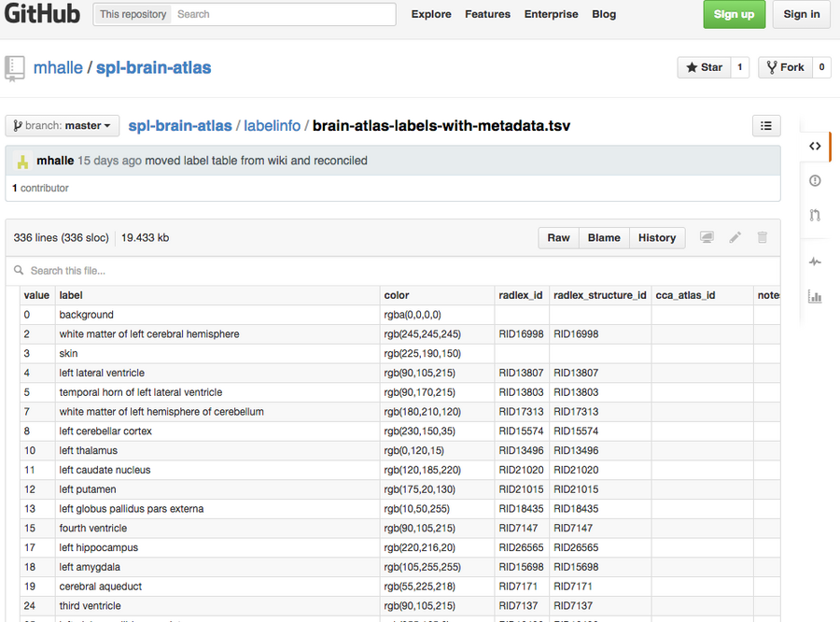The height and width of the screenshot is (622, 840).
Task: Expand the branch: master dropdown
Action: [x=63, y=125]
